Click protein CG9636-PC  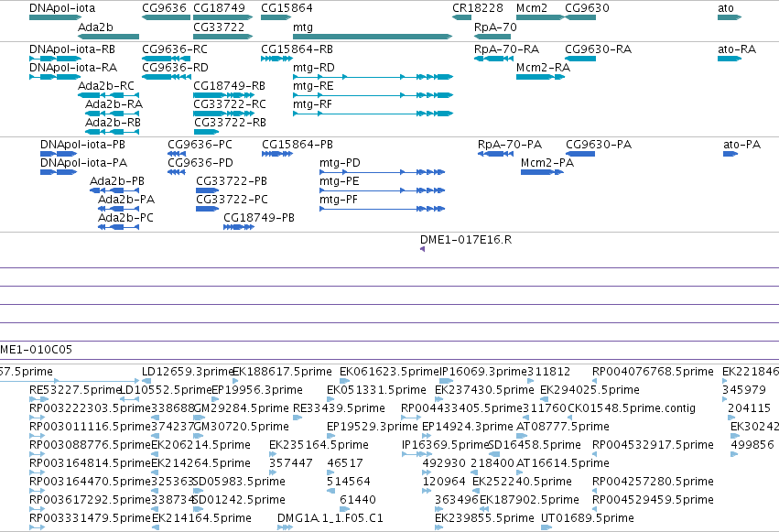point(177,154)
